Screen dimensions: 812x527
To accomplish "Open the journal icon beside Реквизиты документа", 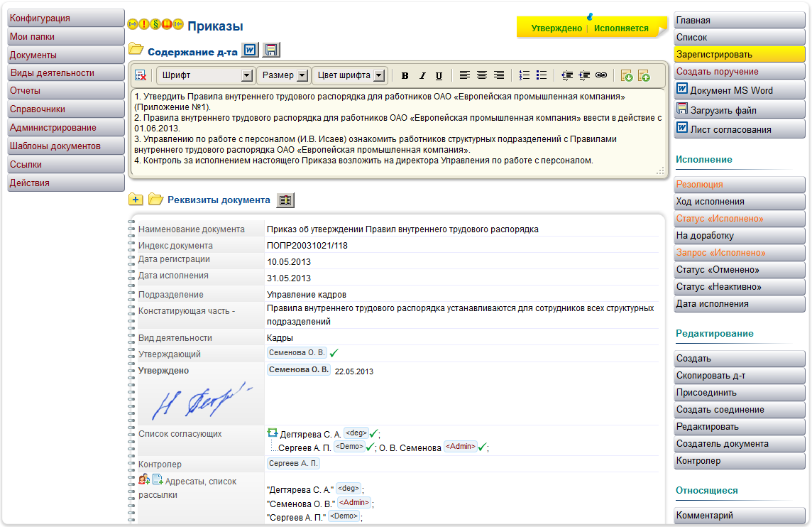I will tap(285, 200).
